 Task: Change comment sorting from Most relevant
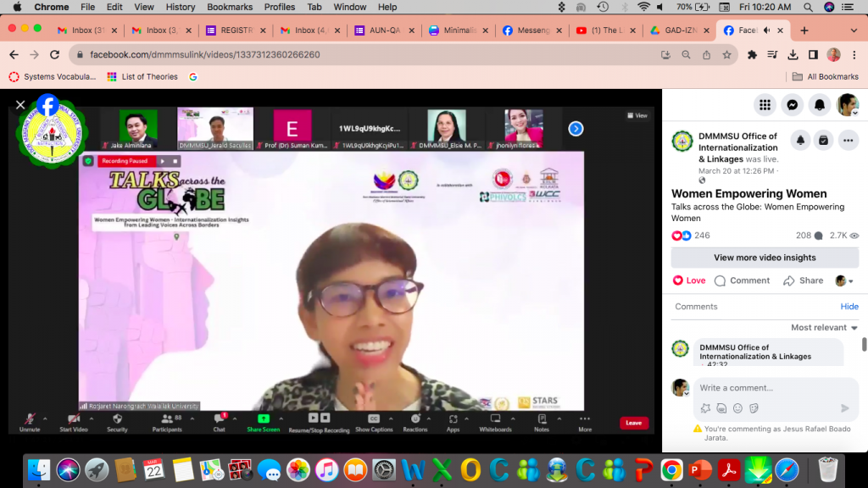pos(824,328)
